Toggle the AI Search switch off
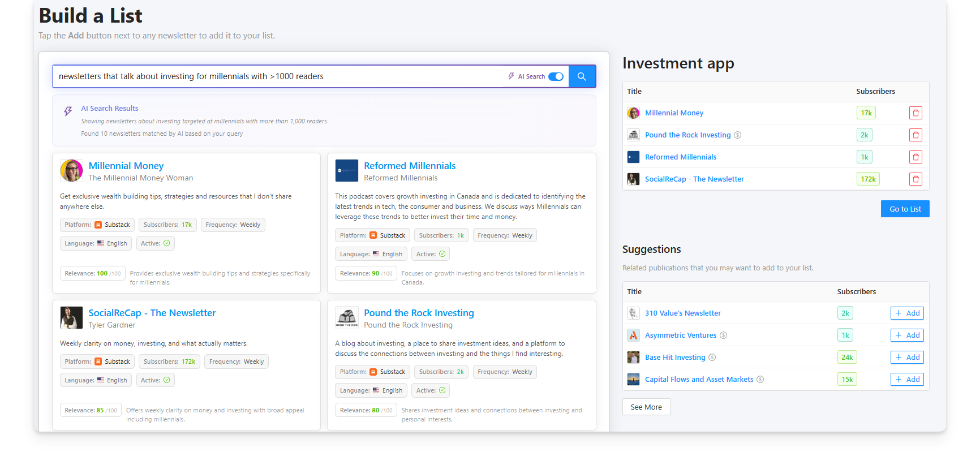The height and width of the screenshot is (452, 980). pyautogui.click(x=556, y=76)
